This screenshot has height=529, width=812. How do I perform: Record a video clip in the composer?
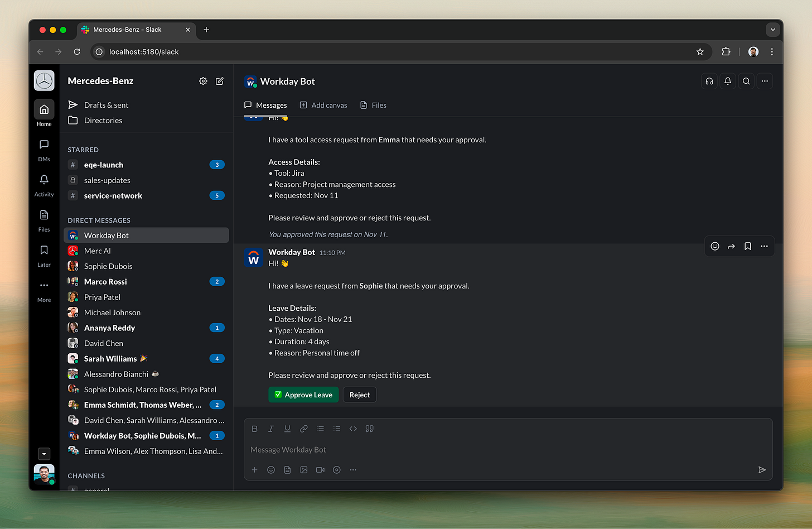point(320,469)
